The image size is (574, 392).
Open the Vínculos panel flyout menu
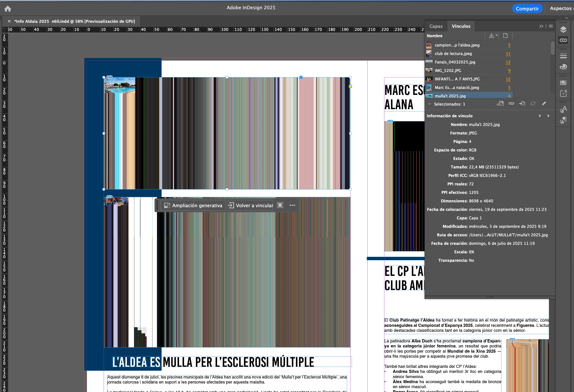pyautogui.click(x=551, y=26)
